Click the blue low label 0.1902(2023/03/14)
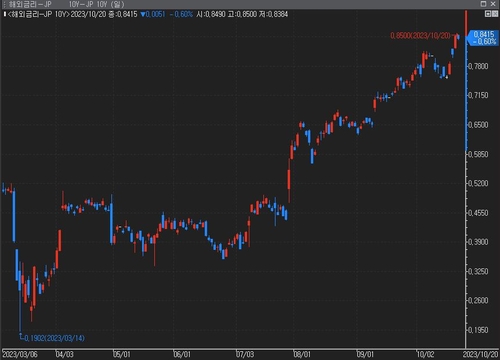Viewport: 500px width, 360px height. pyautogui.click(x=55, y=338)
